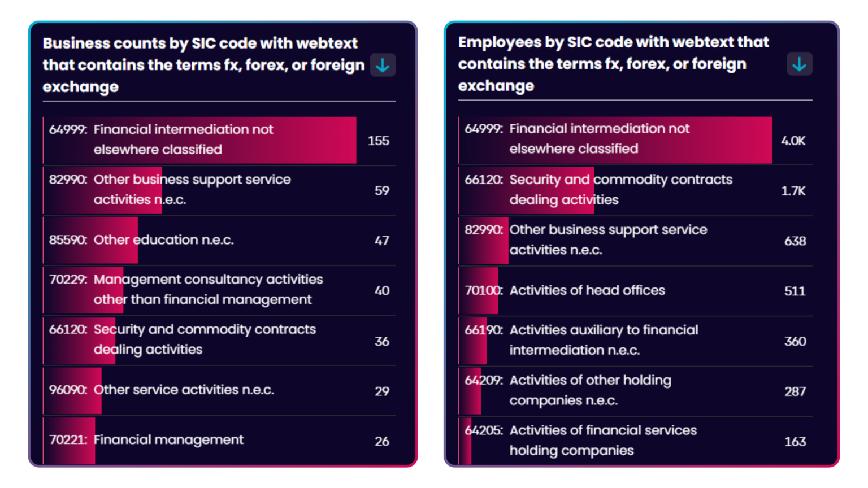This screenshot has width=868, height=488.
Task: Select the 70100 Activities of head offices row
Action: (635, 290)
